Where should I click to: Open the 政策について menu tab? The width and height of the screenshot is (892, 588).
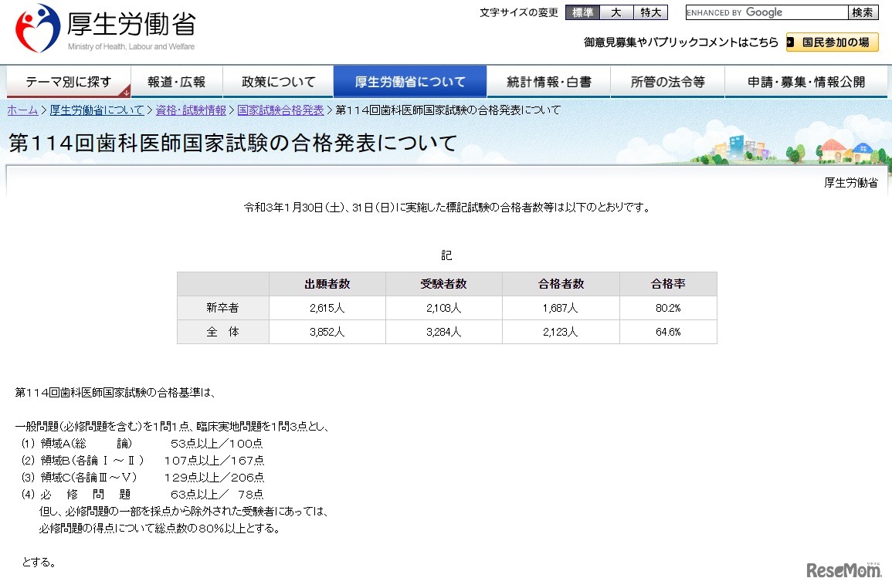[x=278, y=82]
